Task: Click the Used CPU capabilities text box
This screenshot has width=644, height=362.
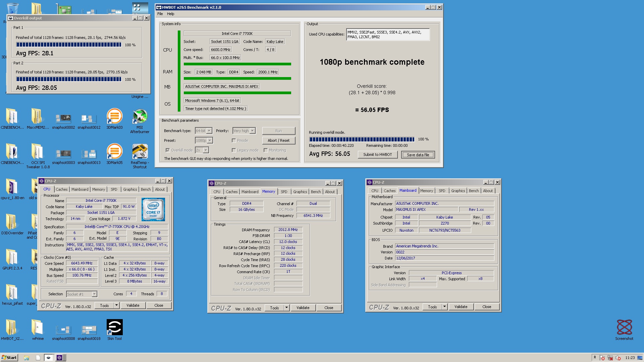Action: [x=388, y=35]
